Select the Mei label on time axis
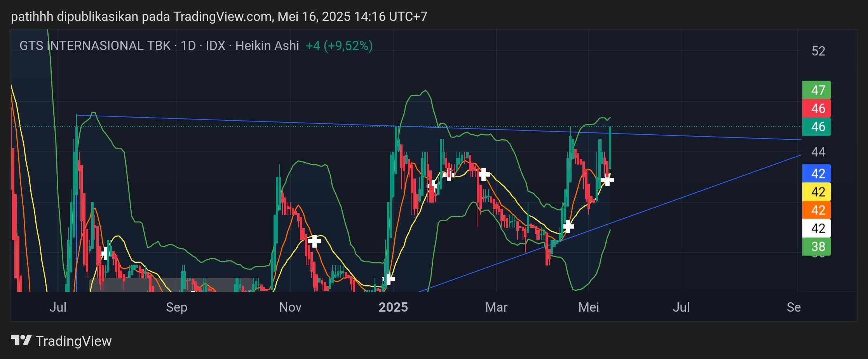868x359 pixels. 589,307
